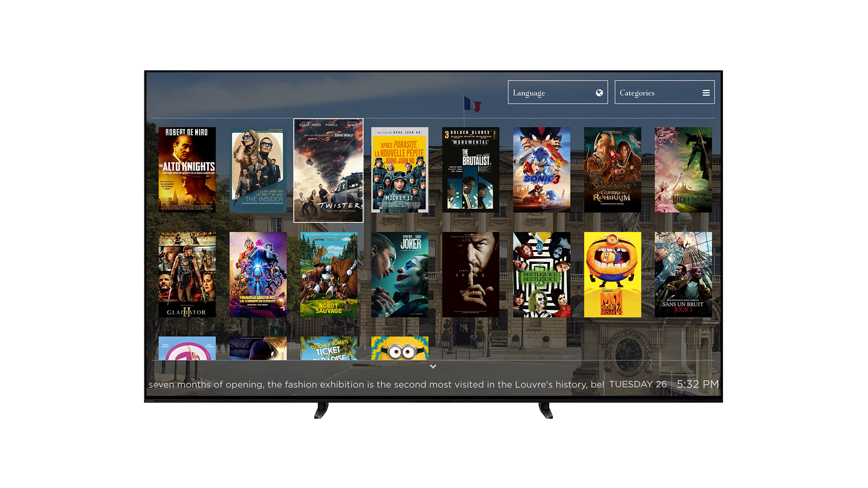The height and width of the screenshot is (488, 868).
Task: Click the hamburger icon in Categories box
Action: (706, 93)
